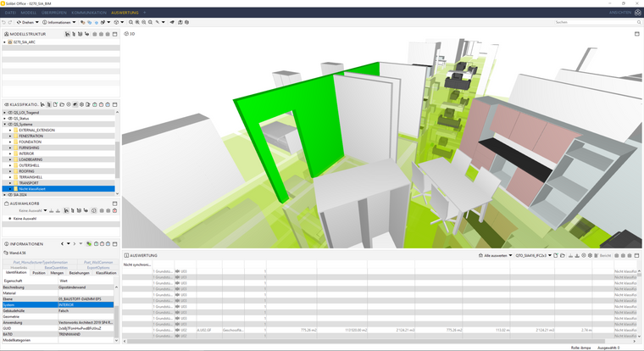The image size is (644, 351).
Task: Click the Suchen search field
Action: (597, 22)
